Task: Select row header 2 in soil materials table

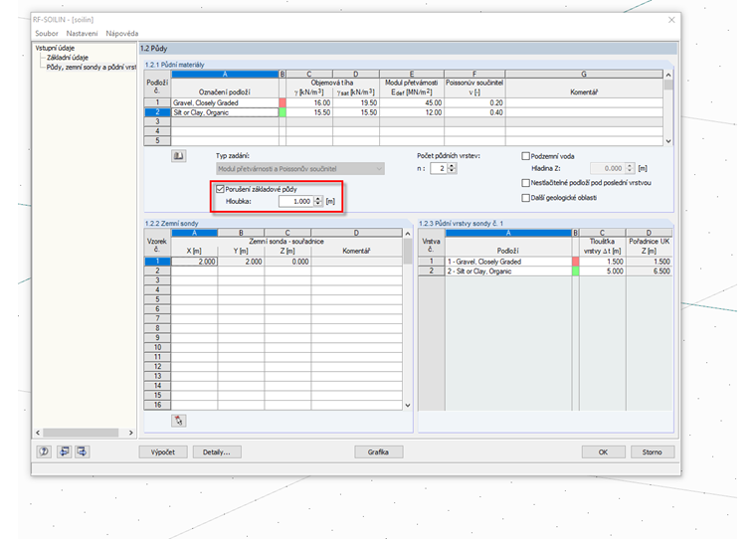Action: click(157, 112)
